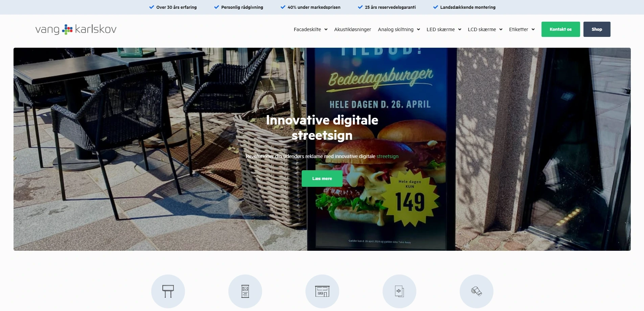Follow the green streetsign link
The height and width of the screenshot is (311, 644).
point(387,156)
